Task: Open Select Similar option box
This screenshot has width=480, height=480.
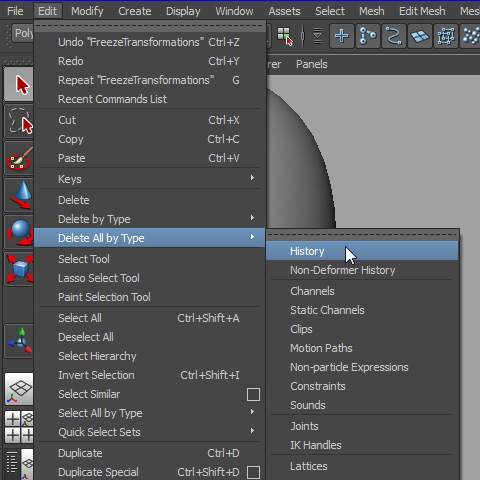Action: [x=253, y=394]
